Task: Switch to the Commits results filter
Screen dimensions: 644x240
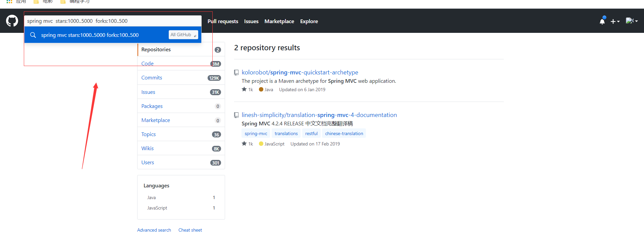Action: coord(152,78)
